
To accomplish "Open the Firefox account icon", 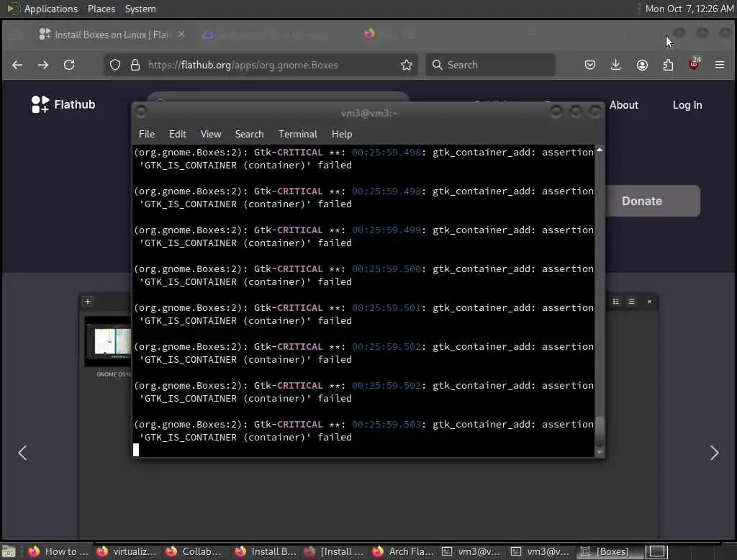I will pos(642,65).
